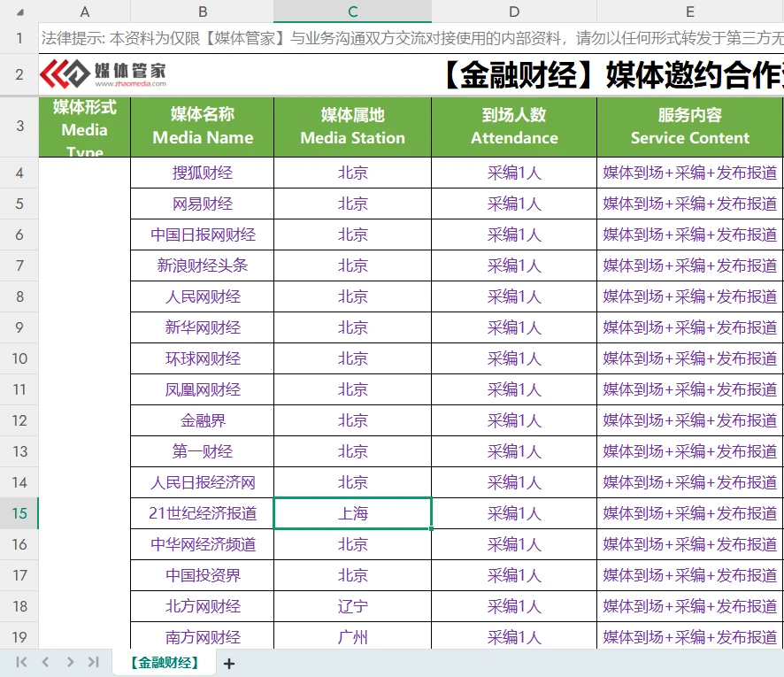This screenshot has width=784, height=677.
Task: Click 采编1人 in the 网易财经 row
Action: click(514, 204)
